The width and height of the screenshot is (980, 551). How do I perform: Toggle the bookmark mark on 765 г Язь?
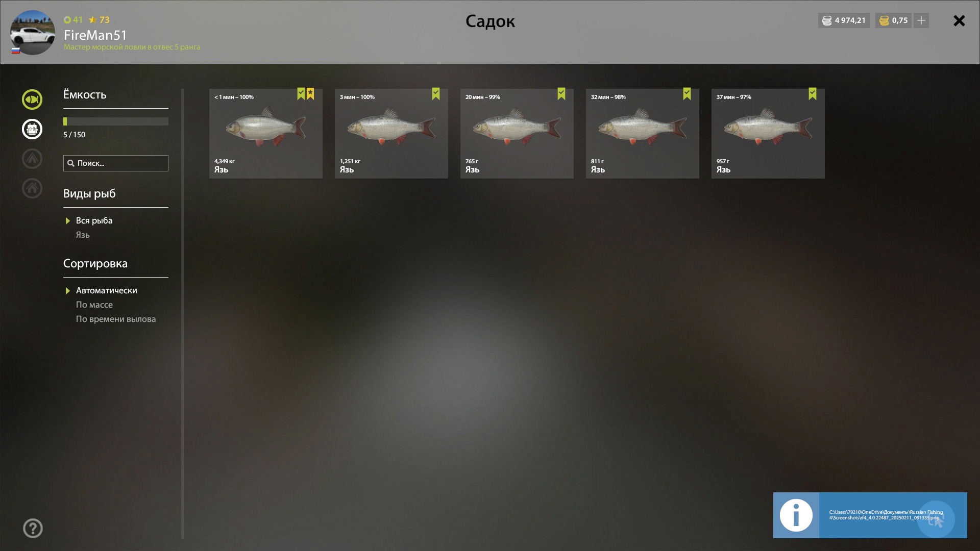(x=561, y=94)
